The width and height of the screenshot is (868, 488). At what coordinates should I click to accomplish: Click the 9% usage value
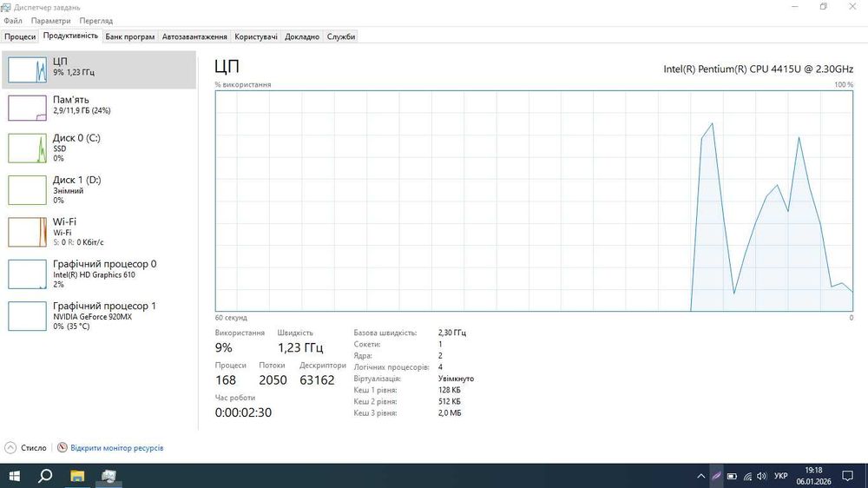tap(224, 348)
